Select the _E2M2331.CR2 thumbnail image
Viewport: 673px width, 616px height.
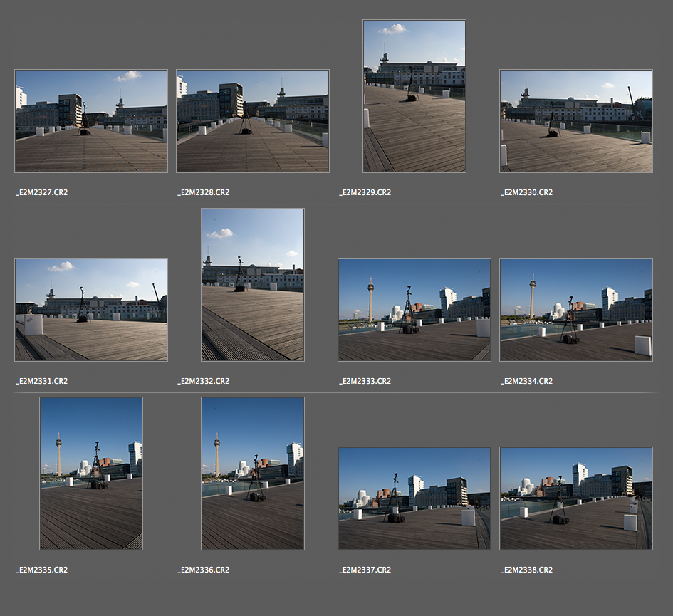click(91, 310)
